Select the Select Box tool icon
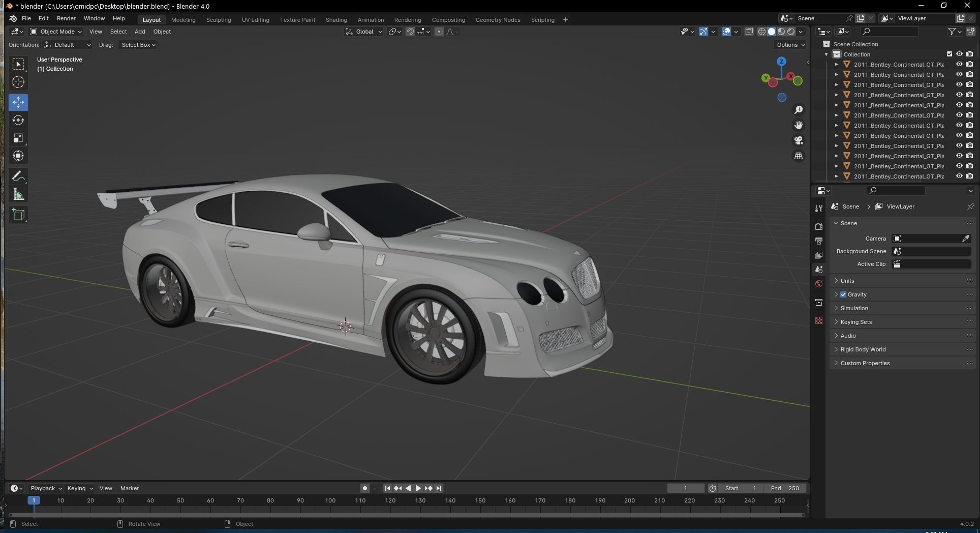Screen dimensions: 980x533 (18, 64)
